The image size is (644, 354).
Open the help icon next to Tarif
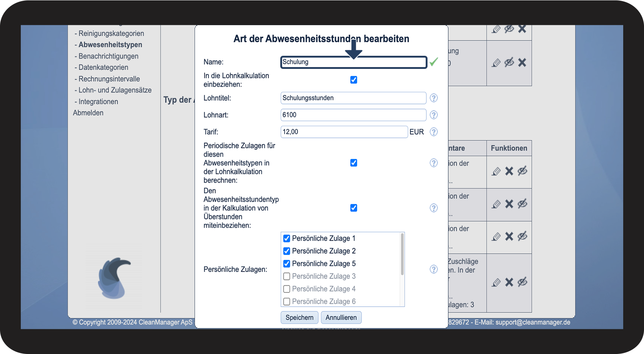pos(433,132)
